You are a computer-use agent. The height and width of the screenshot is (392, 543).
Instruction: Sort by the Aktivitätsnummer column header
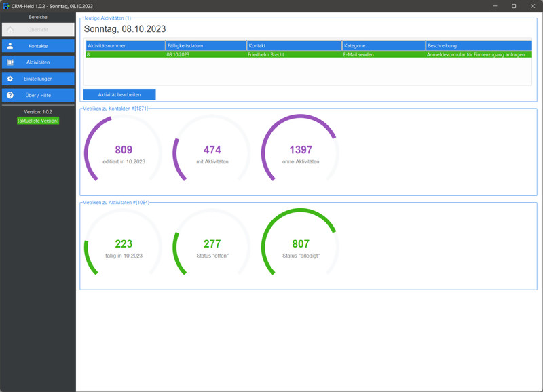(126, 45)
